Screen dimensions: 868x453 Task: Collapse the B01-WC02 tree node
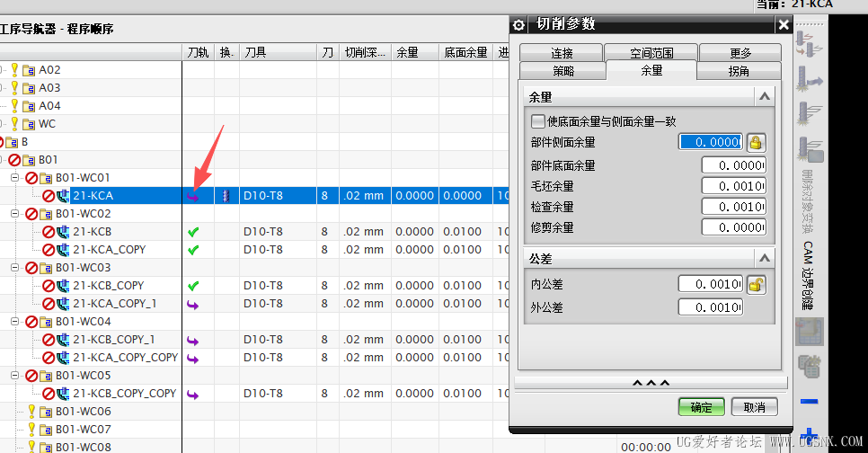point(15,214)
